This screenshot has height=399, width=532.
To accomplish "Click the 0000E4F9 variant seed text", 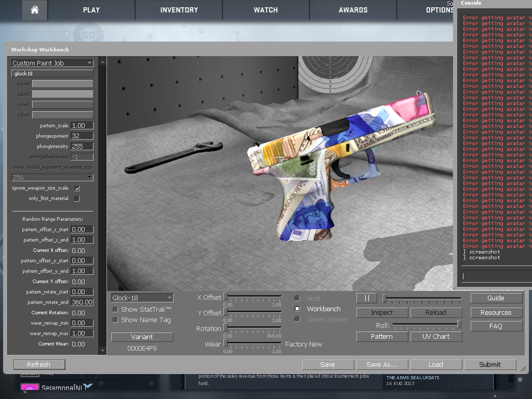I will click(142, 349).
